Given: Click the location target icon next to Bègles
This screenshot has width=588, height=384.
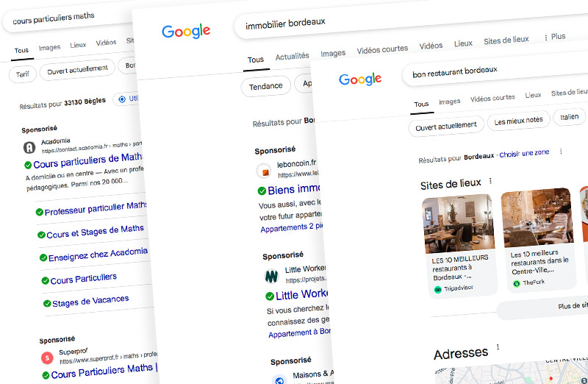Looking at the screenshot, I should coord(122,99).
